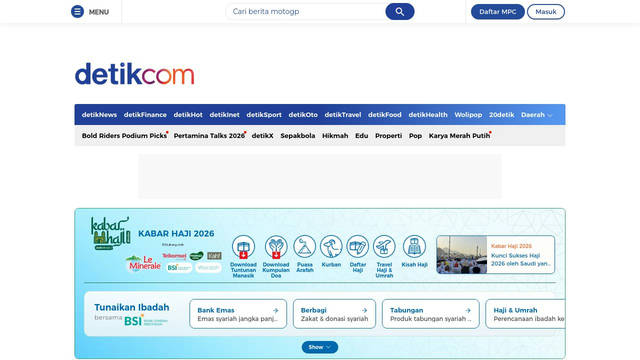Click the arrow on Berbagi card
Screen dimensions: 640x360
tap(364, 310)
